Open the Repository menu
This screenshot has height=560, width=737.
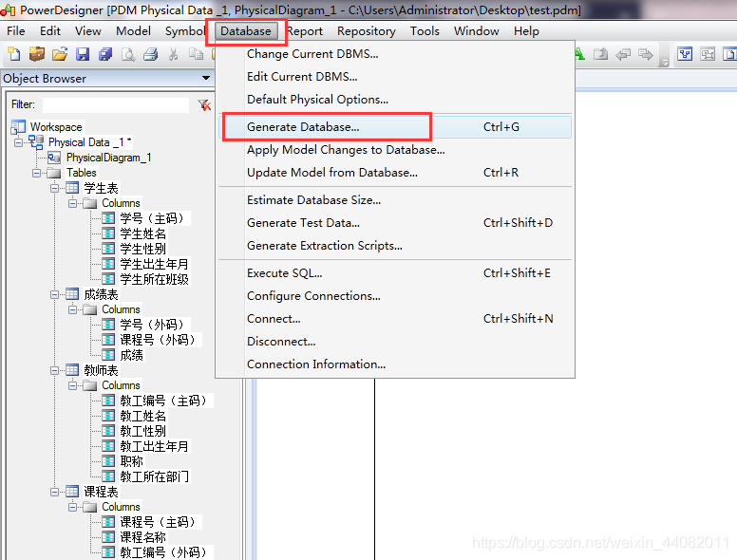tap(367, 31)
